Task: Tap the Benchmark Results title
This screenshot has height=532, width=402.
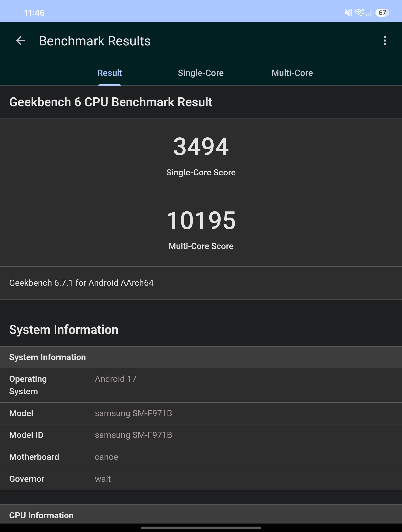Action: 95,41
